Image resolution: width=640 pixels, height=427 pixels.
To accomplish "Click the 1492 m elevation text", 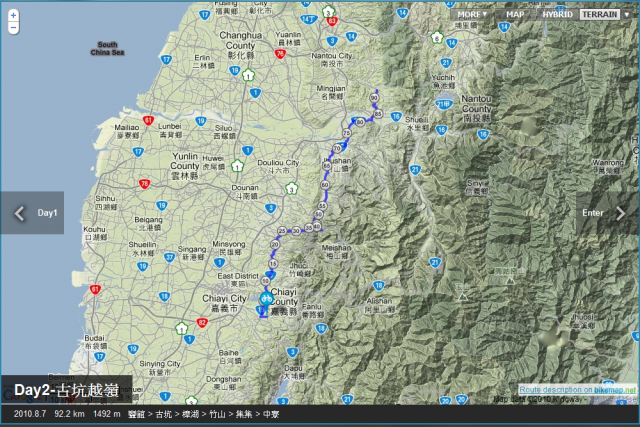I will pos(107,414).
